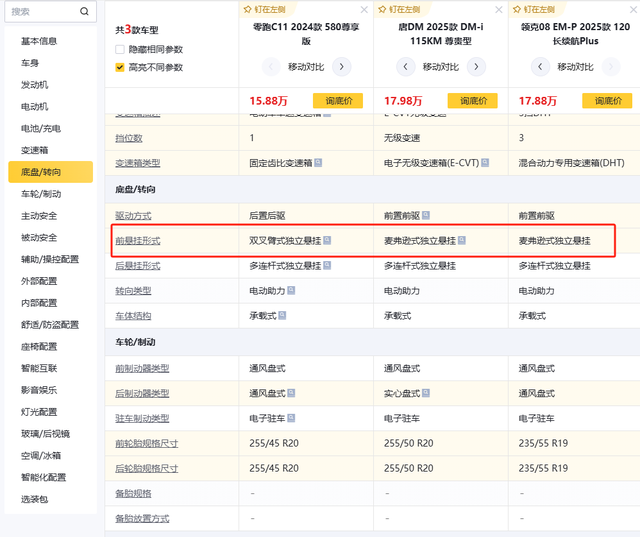640x537 pixels.
Task: Pin 零跑C11 column with 钉在左侧
Action: [x=264, y=9]
